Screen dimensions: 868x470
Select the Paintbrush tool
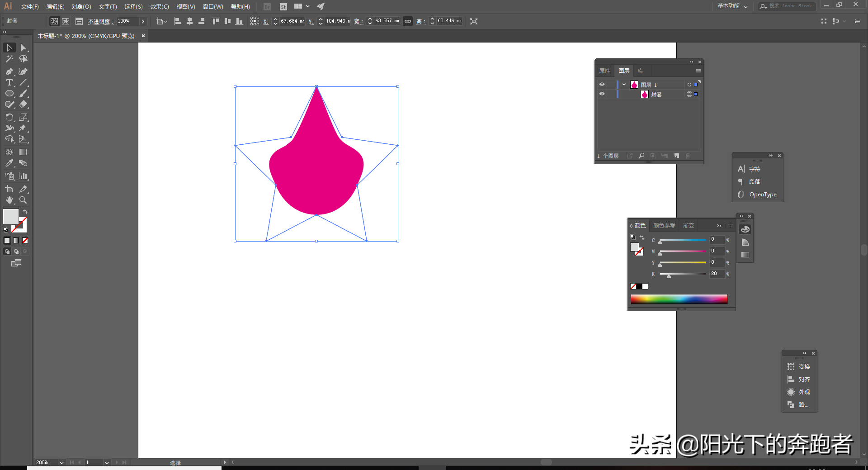[23, 93]
